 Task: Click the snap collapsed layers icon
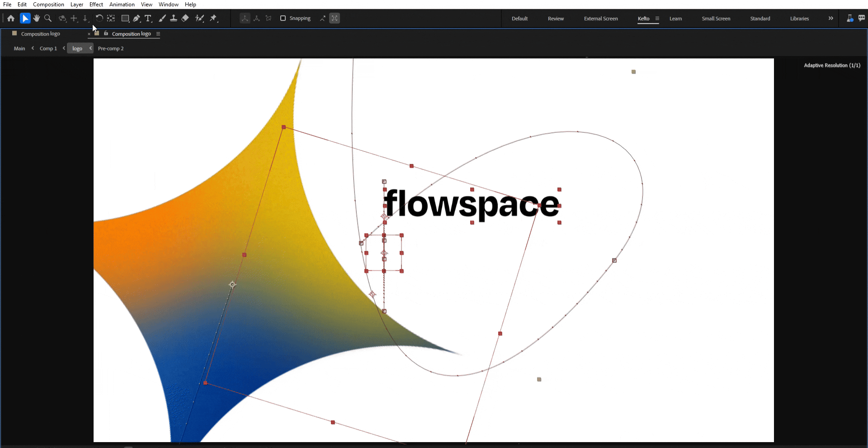coord(323,19)
